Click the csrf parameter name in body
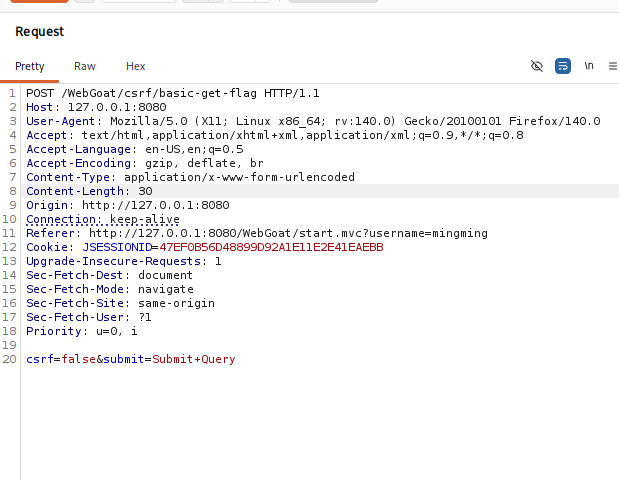 [x=39, y=359]
